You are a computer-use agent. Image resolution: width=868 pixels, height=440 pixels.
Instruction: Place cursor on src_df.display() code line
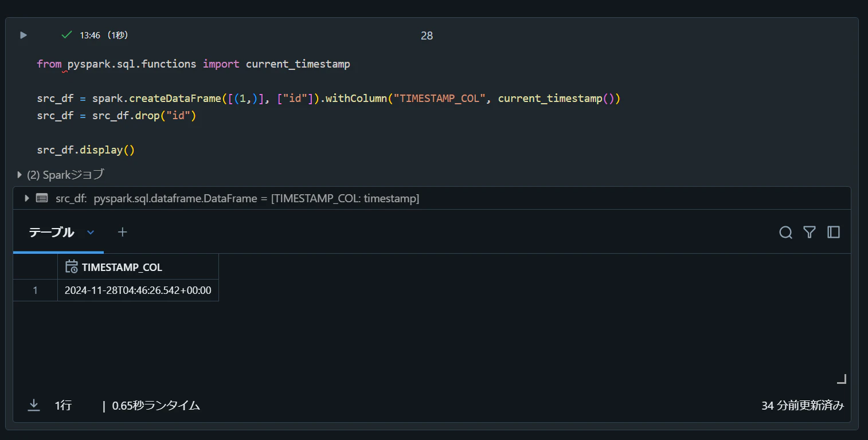click(x=85, y=150)
